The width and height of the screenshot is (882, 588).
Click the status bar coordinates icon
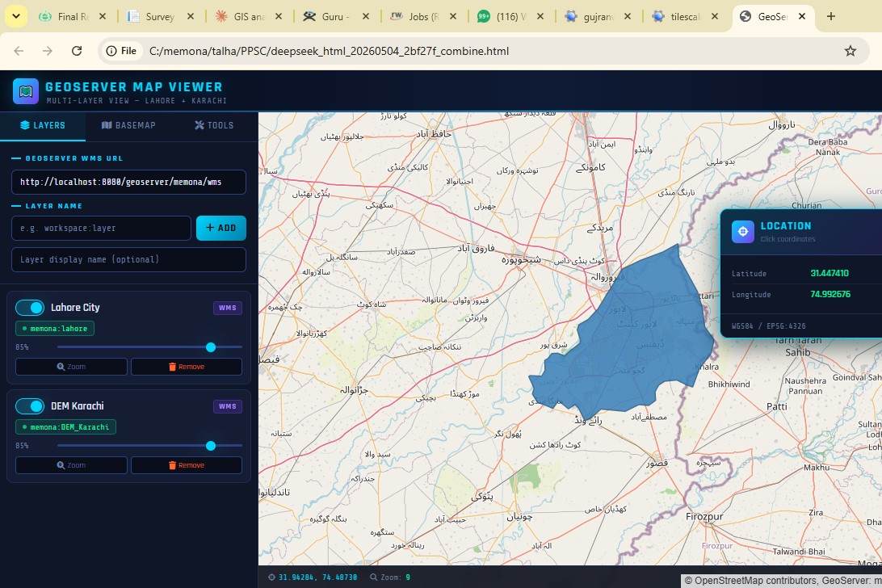click(x=271, y=577)
